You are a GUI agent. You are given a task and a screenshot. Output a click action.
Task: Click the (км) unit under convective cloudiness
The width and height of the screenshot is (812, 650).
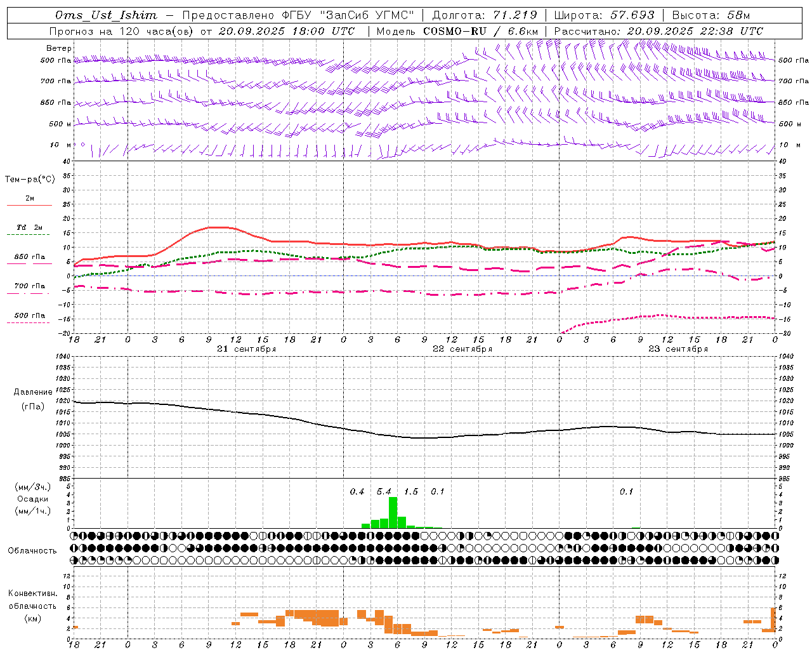click(x=33, y=618)
